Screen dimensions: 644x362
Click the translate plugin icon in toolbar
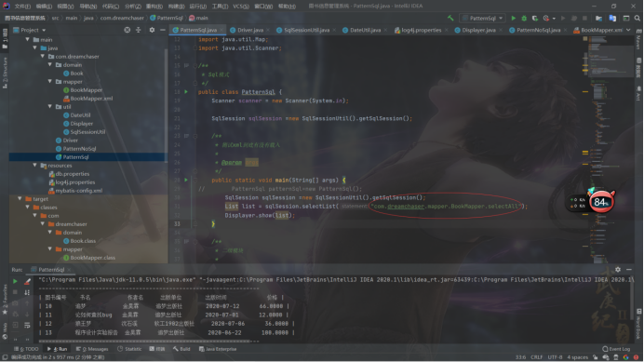612,18
